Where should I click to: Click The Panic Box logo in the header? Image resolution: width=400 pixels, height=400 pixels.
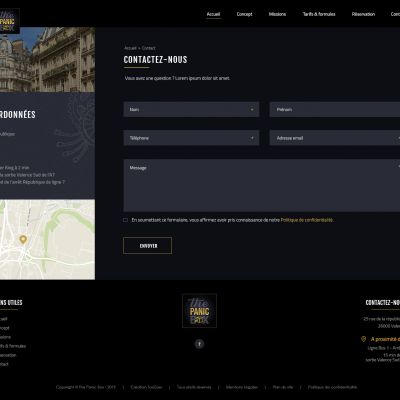tap(10, 21)
